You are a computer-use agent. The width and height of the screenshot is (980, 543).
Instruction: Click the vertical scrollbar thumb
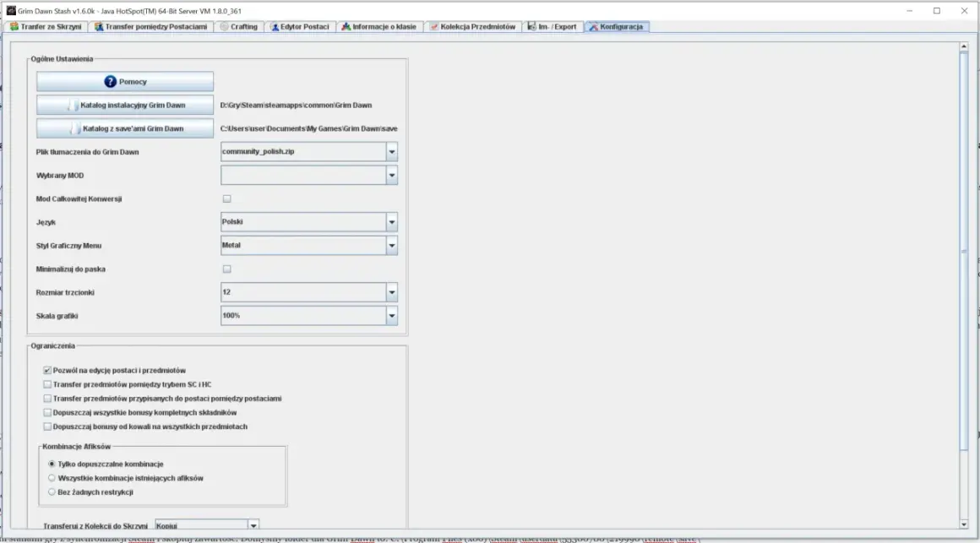tap(964, 250)
